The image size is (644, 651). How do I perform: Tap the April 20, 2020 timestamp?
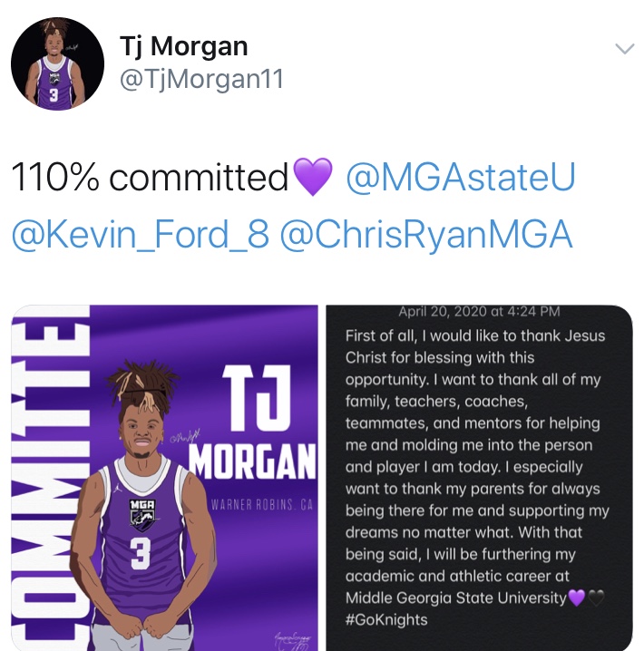479,311
